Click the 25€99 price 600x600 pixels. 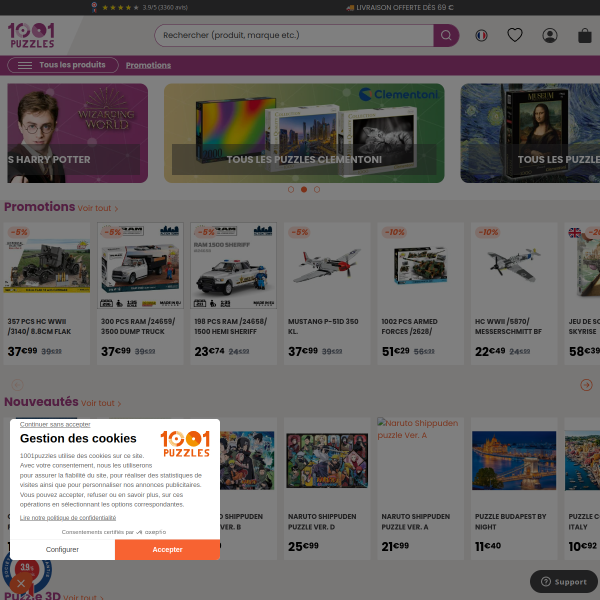303,546
